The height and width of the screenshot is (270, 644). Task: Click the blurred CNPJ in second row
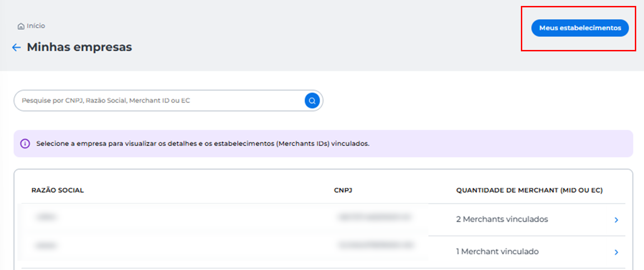pyautogui.click(x=375, y=246)
